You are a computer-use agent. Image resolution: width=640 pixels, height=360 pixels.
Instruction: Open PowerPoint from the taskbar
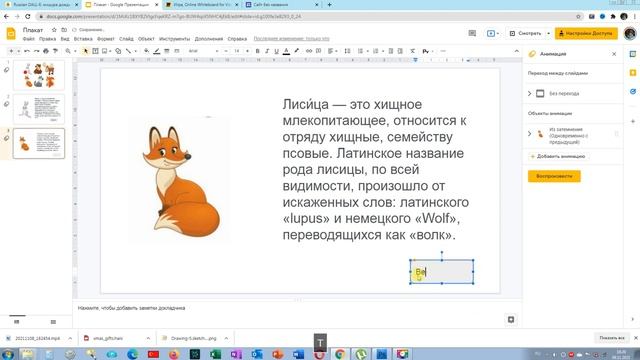[278, 354]
